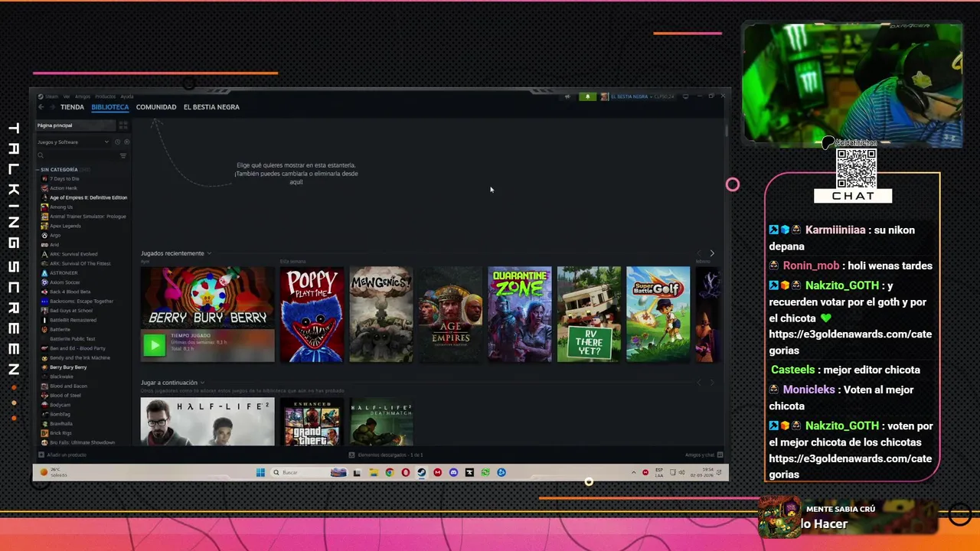This screenshot has width=980, height=551.
Task: Open File Explorer from the taskbar
Action: [374, 472]
